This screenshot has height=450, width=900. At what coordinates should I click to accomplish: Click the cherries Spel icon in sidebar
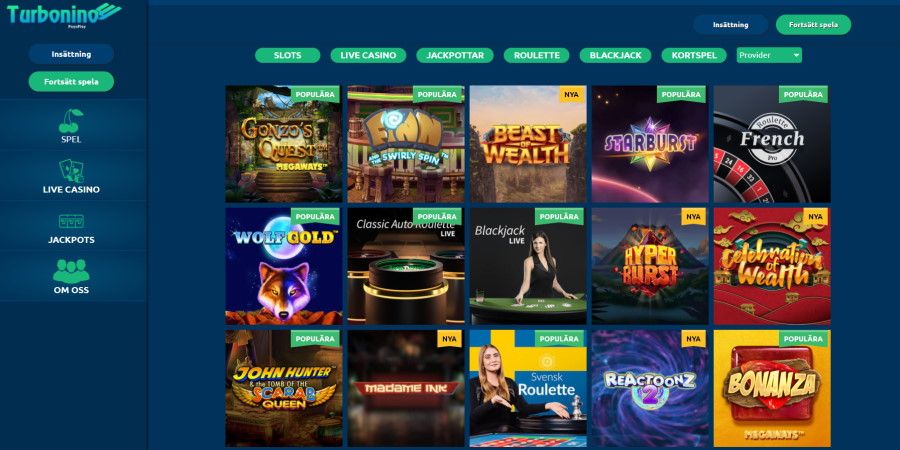point(71,121)
